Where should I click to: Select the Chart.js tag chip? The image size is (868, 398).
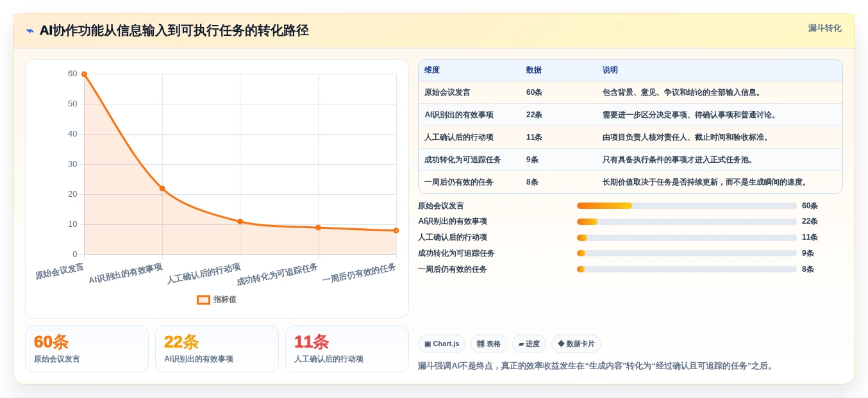(442, 344)
